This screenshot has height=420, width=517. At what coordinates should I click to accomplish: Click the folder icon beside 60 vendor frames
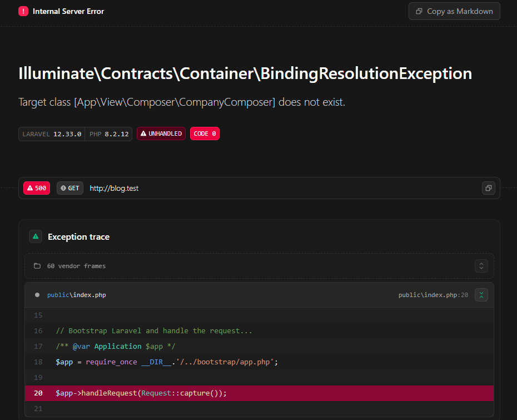(37, 266)
